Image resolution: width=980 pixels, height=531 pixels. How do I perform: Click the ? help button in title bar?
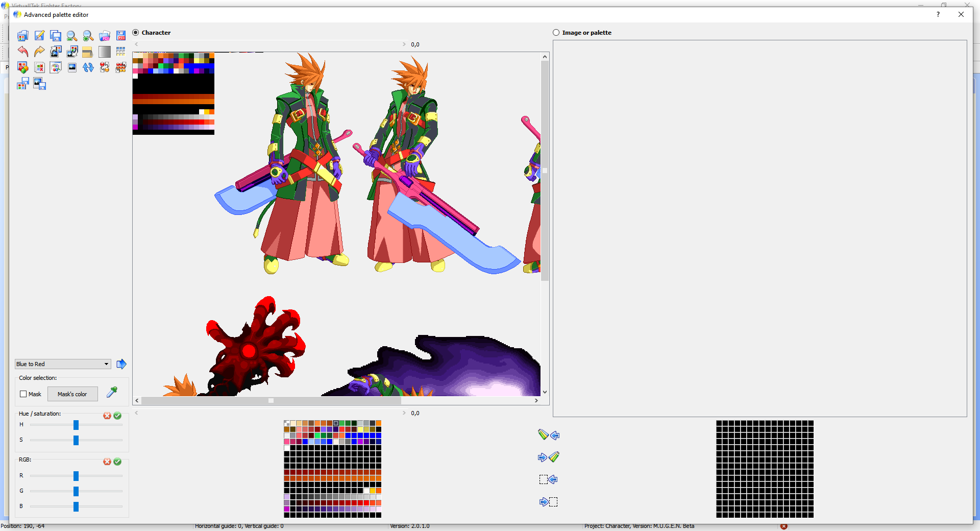[938, 14]
